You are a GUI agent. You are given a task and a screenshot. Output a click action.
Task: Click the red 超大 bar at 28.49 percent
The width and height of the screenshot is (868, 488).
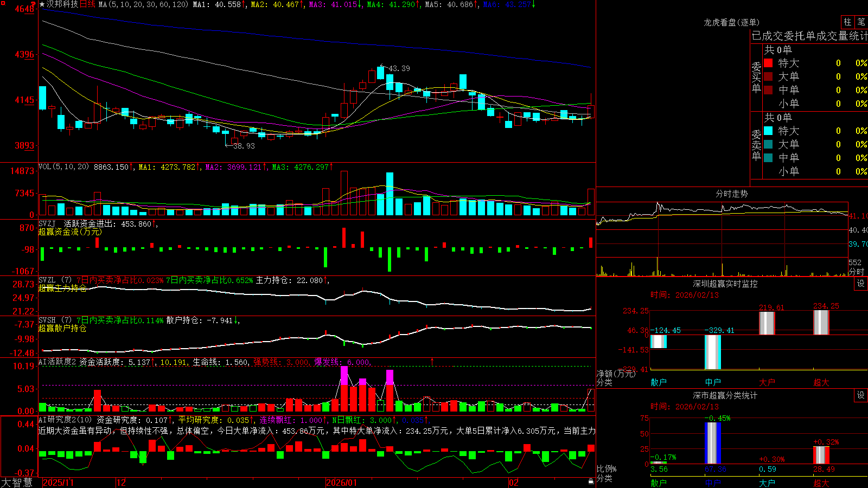tap(821, 455)
